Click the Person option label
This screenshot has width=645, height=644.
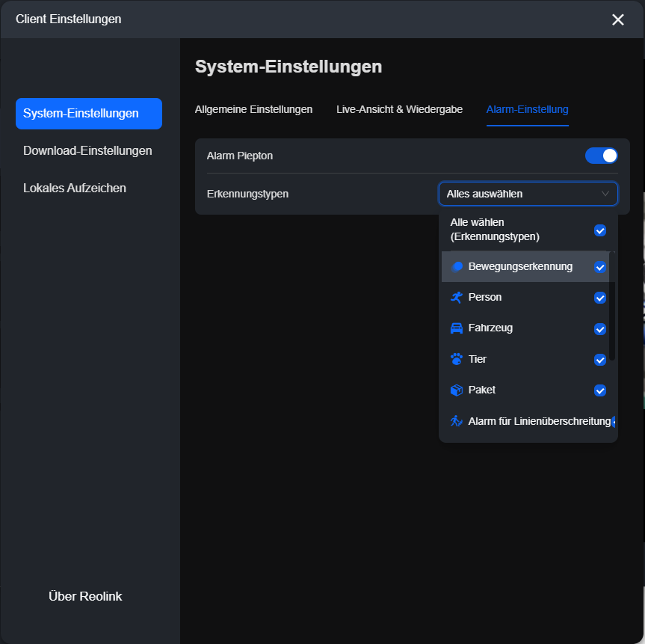[x=485, y=297]
